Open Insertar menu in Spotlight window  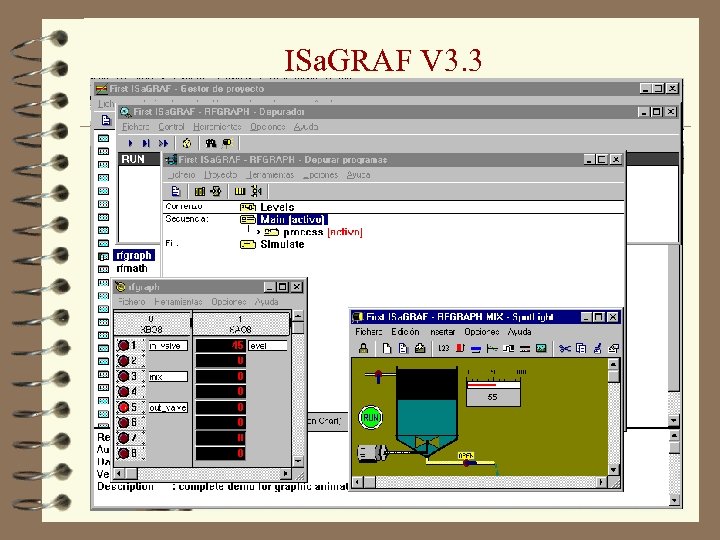coord(442,332)
